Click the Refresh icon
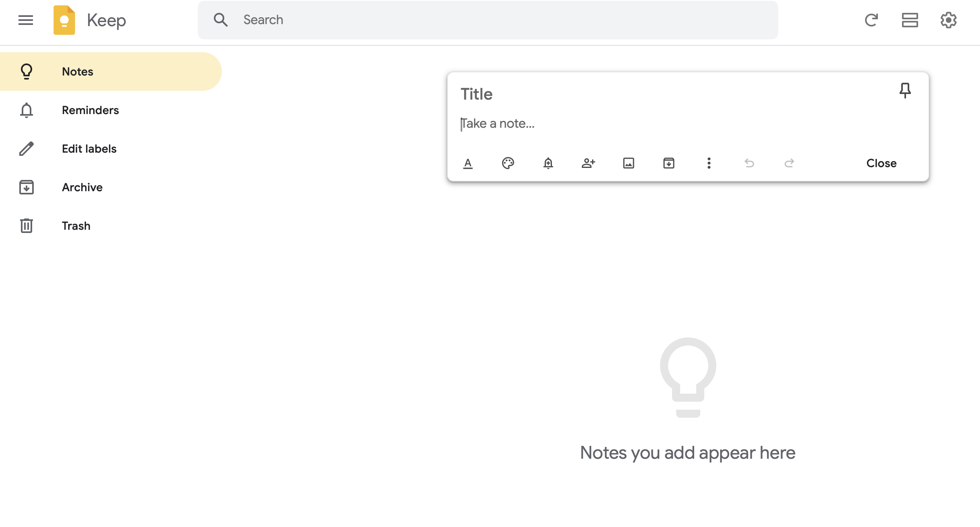 [x=871, y=20]
